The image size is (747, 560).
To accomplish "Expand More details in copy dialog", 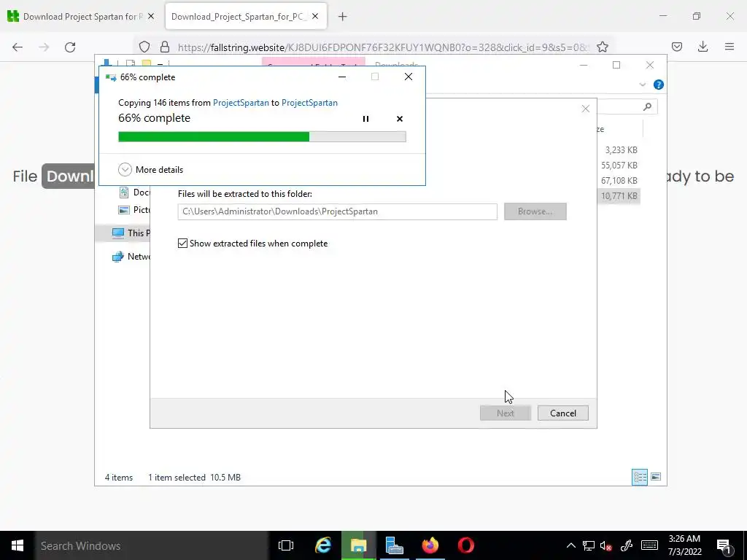I will [x=150, y=169].
